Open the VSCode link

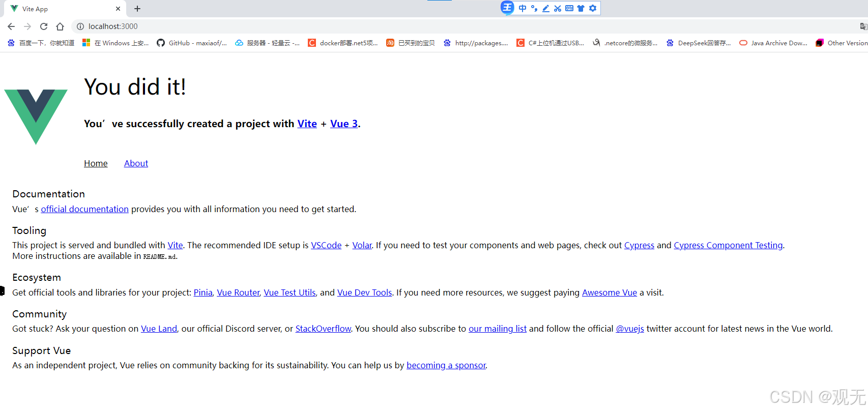326,245
